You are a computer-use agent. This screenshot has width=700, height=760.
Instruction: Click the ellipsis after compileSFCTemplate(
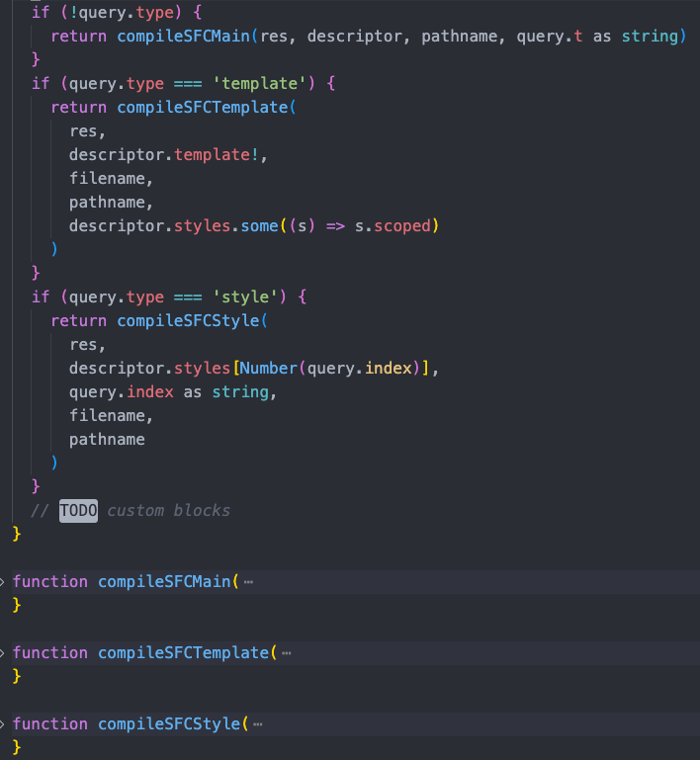(x=287, y=653)
